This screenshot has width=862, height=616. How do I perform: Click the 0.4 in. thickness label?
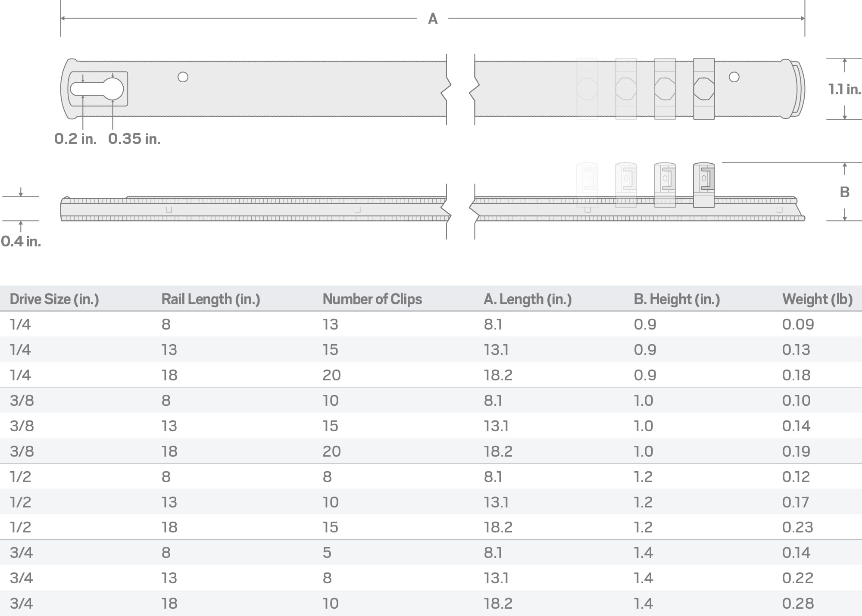tap(21, 241)
